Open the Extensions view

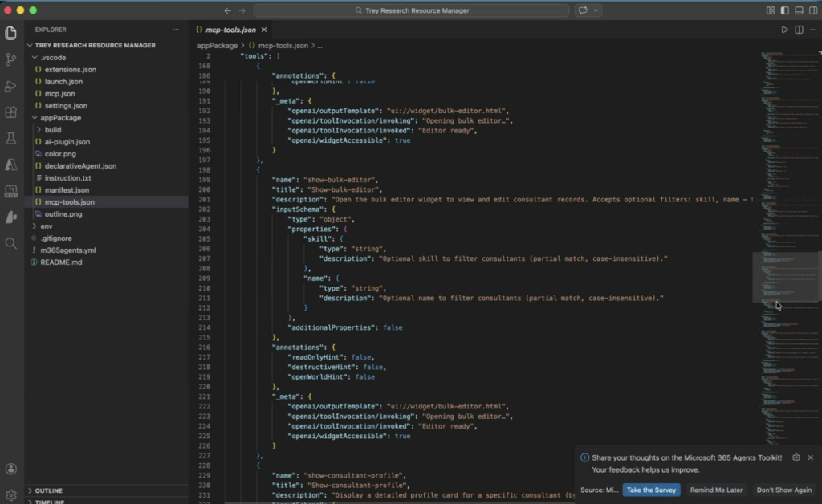click(11, 112)
